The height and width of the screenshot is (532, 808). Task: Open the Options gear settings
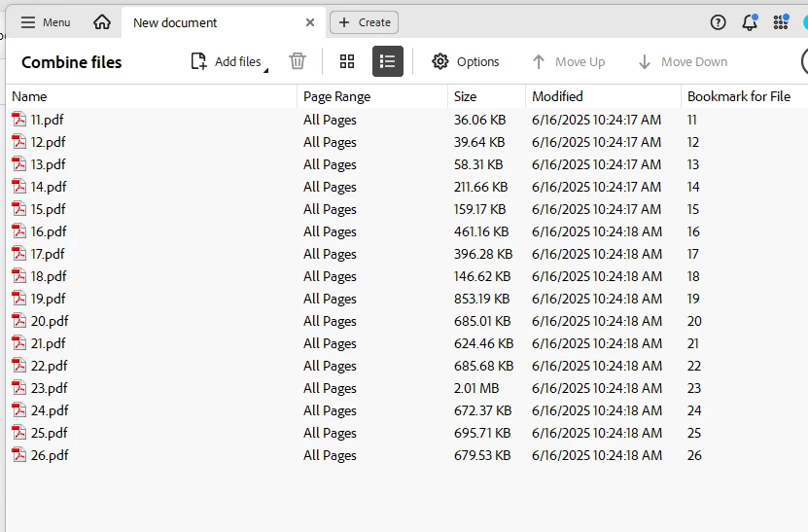[466, 61]
